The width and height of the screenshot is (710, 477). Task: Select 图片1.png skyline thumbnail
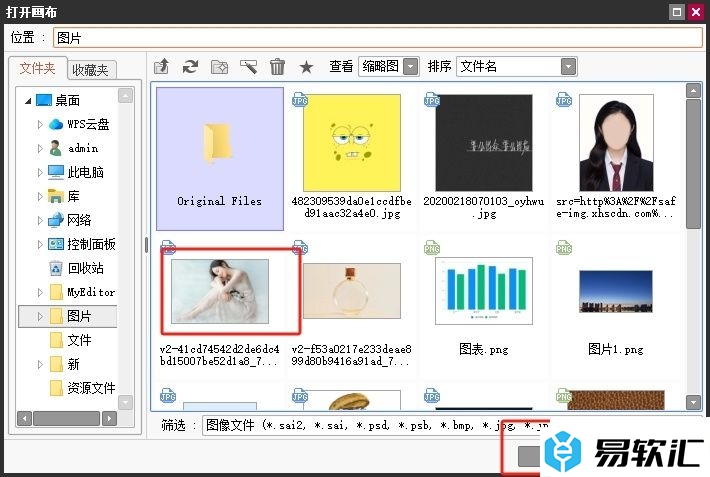[x=616, y=291]
